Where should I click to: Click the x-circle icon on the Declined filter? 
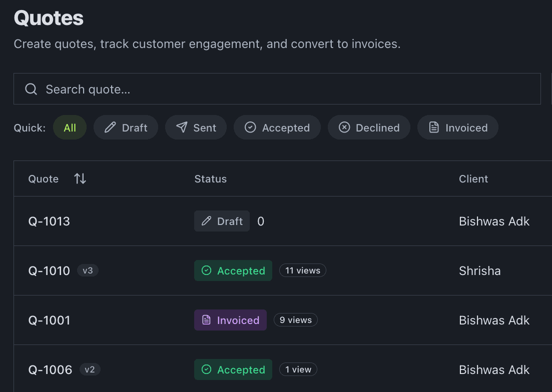344,127
